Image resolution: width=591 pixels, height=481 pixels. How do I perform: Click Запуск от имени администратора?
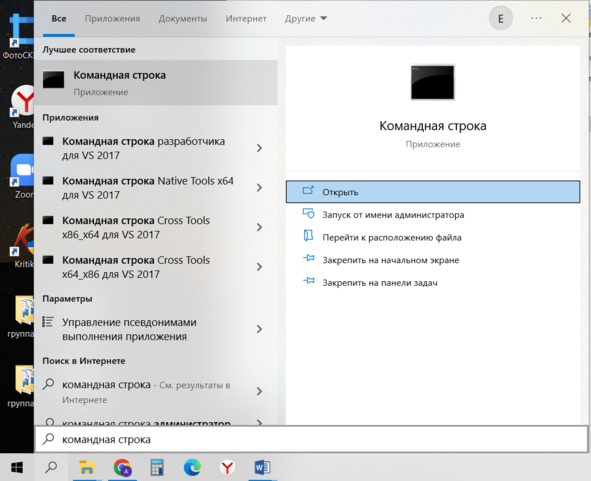(x=393, y=215)
